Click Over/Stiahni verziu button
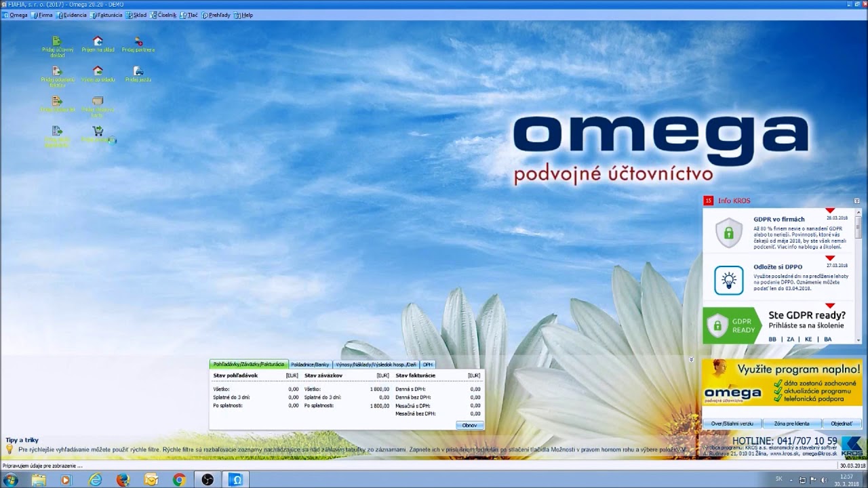The height and width of the screenshot is (488, 868). pos(732,424)
